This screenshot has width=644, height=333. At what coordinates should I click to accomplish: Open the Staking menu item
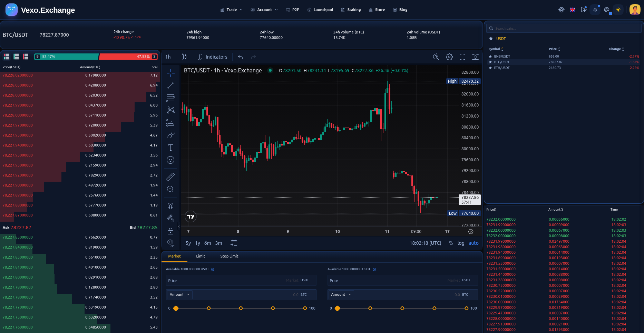click(x=351, y=10)
